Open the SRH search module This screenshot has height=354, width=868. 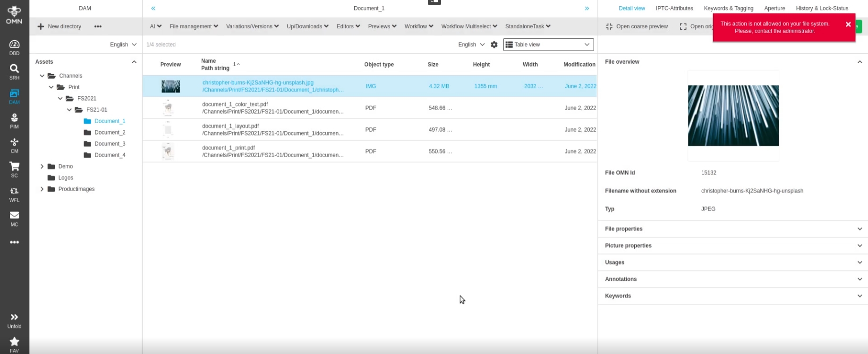[x=14, y=72]
